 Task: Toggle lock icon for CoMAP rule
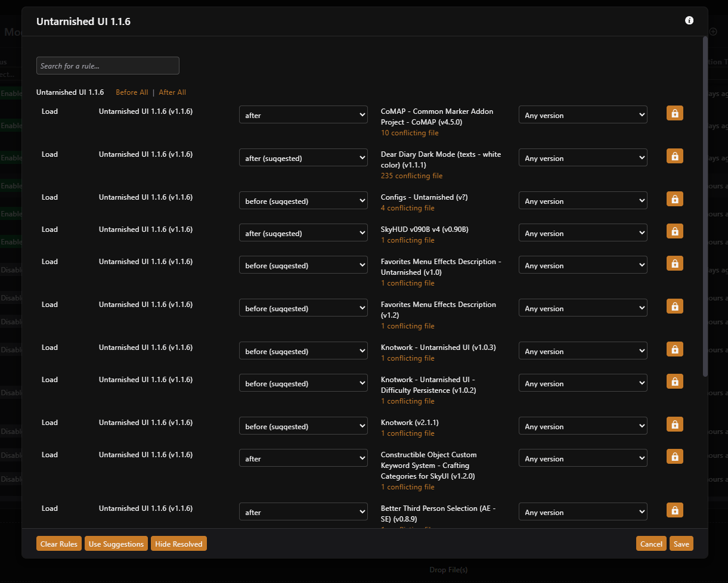[675, 113]
